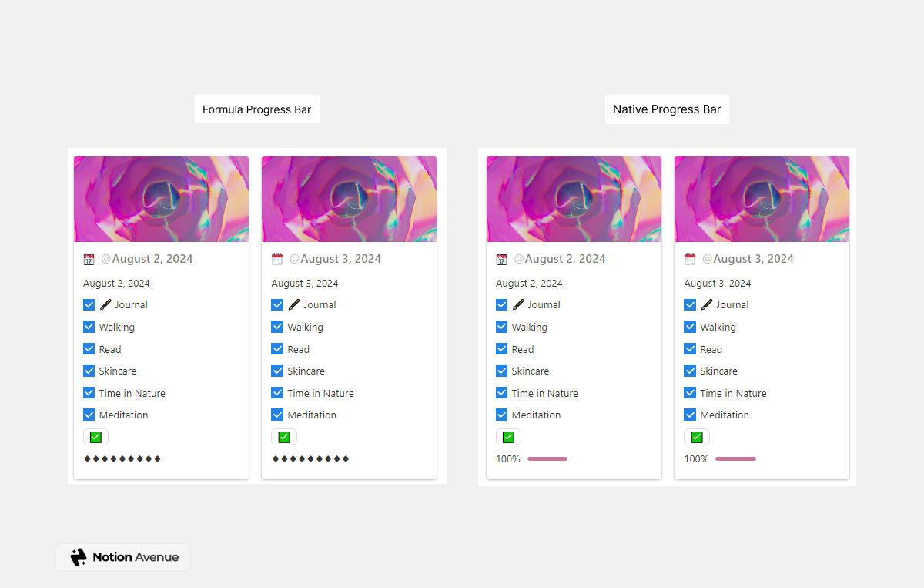Click the green checkmark emoji on native August 3 card
924x588 pixels.
(x=696, y=436)
